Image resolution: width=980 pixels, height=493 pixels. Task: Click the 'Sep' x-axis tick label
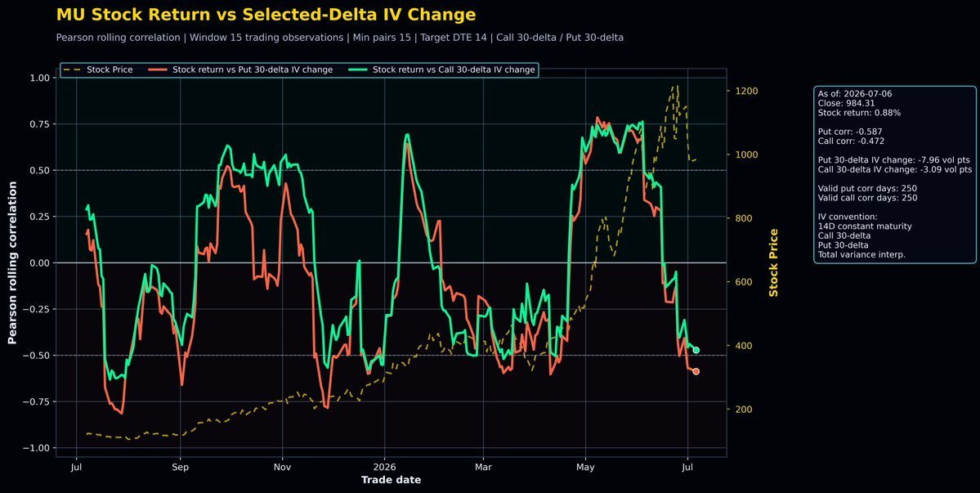180,467
